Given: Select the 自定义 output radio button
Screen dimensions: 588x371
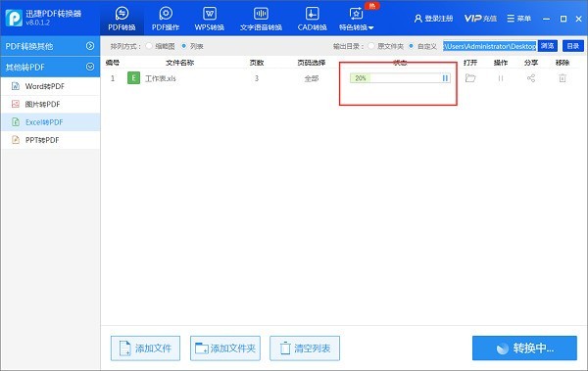Looking at the screenshot, I should coord(412,46).
